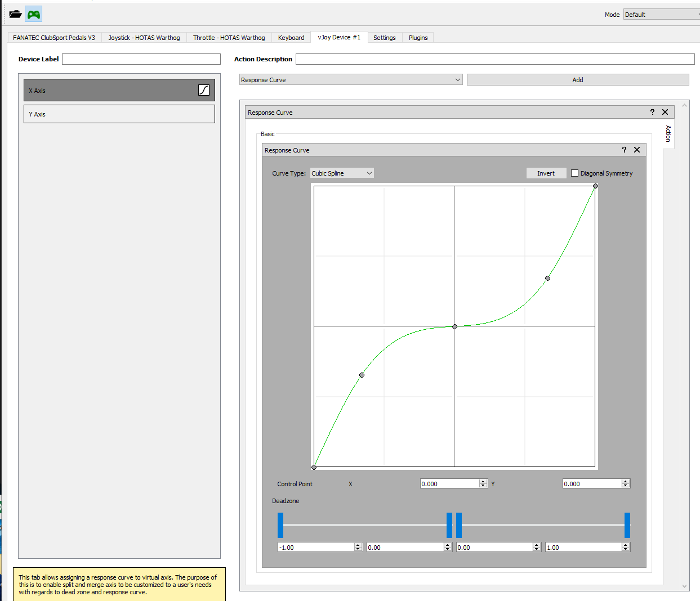700x601 pixels.
Task: Click the leftmost deadzone slider handle
Action: click(280, 525)
